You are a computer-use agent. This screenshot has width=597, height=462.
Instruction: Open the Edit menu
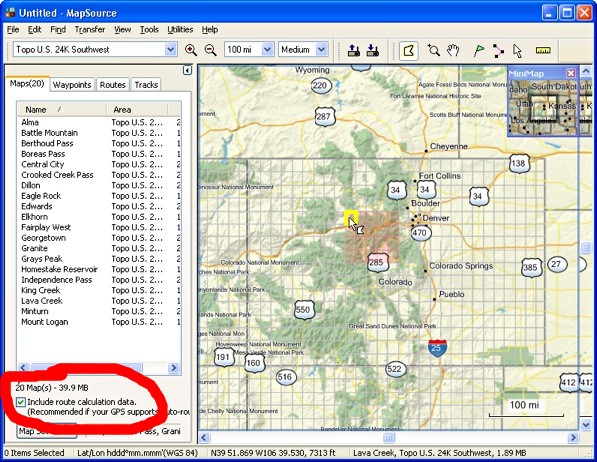34,30
